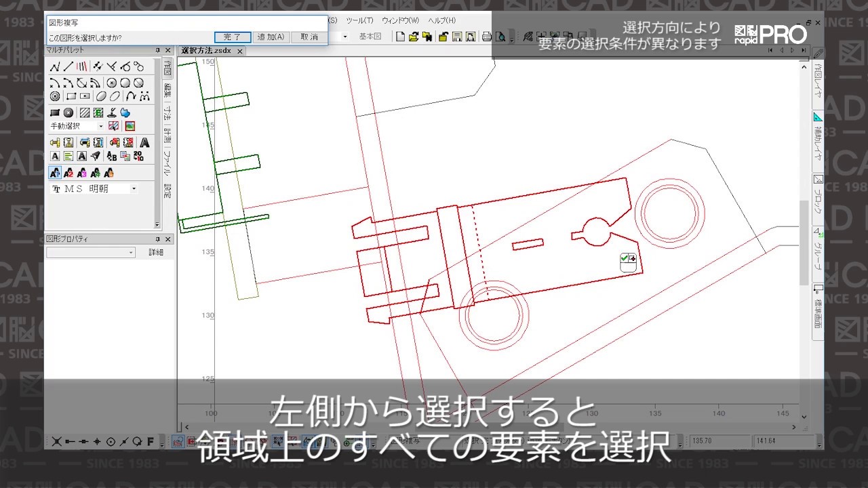Image resolution: width=868 pixels, height=488 pixels.
Task: Toggle the A1 text style button
Action: pos(54,172)
